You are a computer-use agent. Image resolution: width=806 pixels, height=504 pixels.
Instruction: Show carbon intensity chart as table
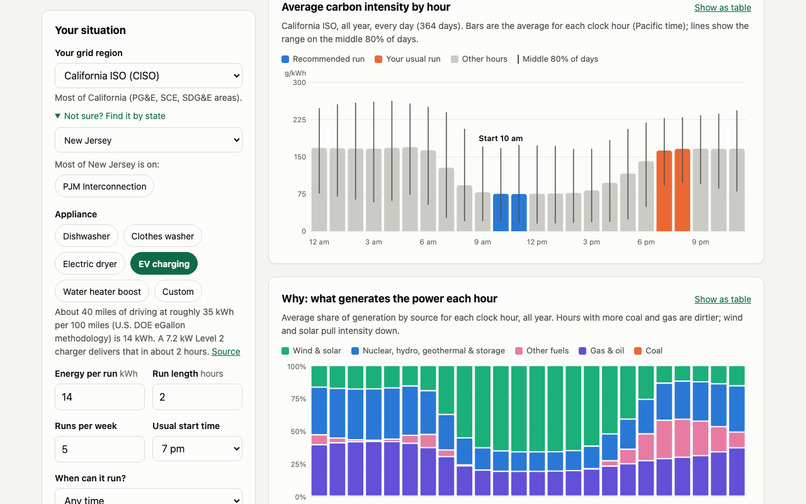722,8
